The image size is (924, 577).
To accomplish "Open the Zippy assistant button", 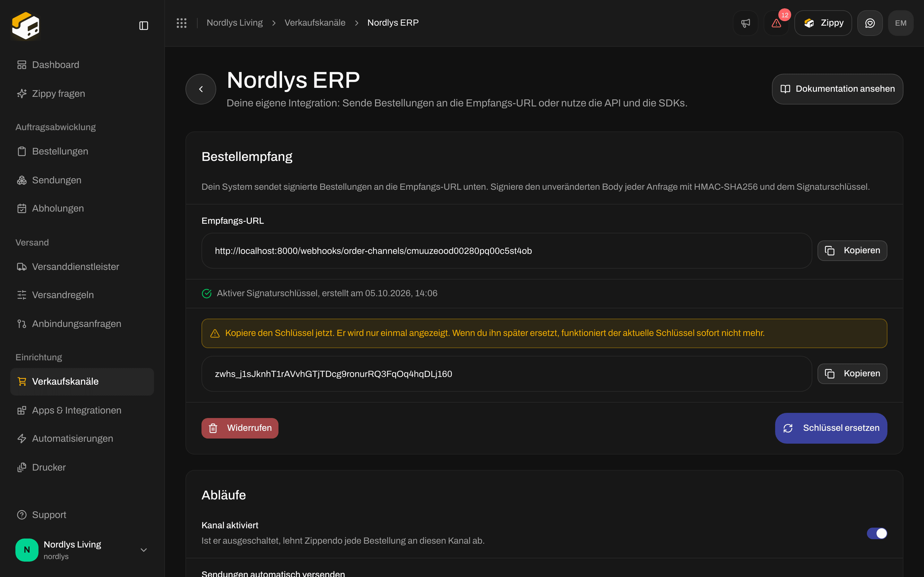I will click(823, 23).
